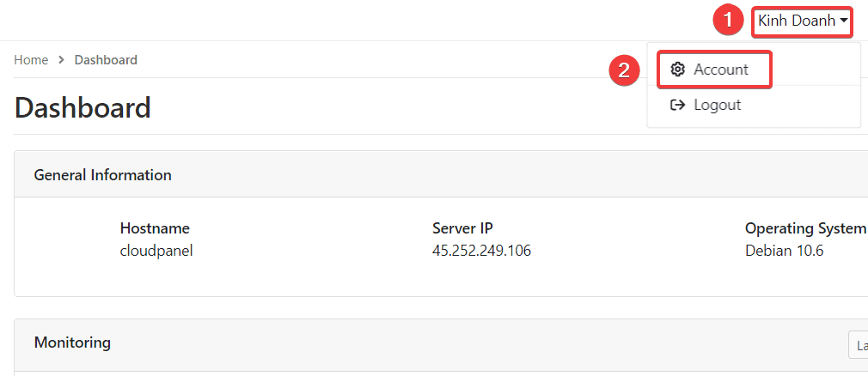
Task: Click the logout arrow icon
Action: point(677,105)
